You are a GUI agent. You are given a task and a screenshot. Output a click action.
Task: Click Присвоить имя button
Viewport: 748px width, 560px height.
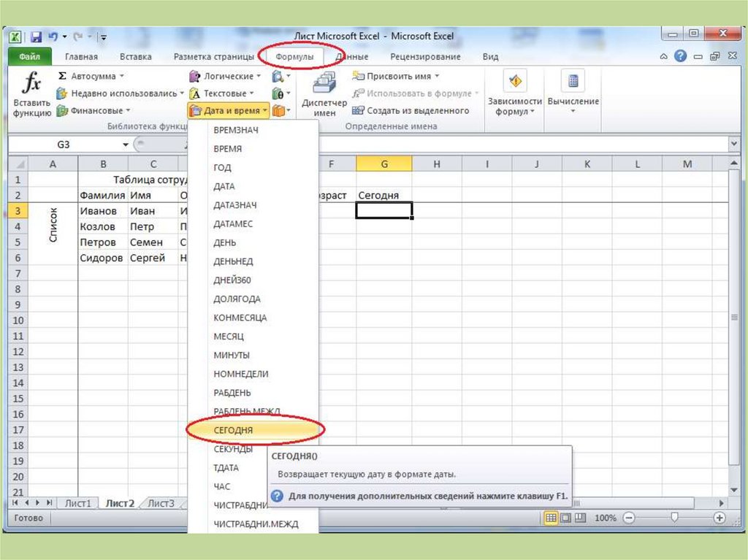tap(398, 76)
